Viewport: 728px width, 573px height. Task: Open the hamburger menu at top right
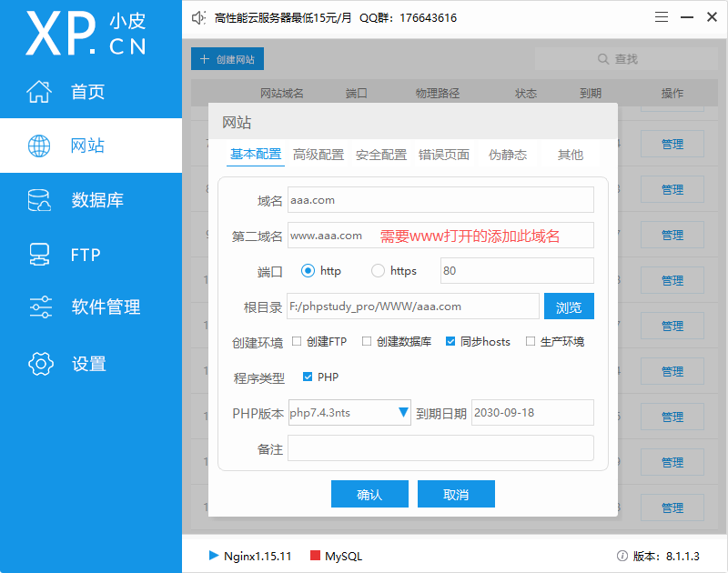[661, 16]
